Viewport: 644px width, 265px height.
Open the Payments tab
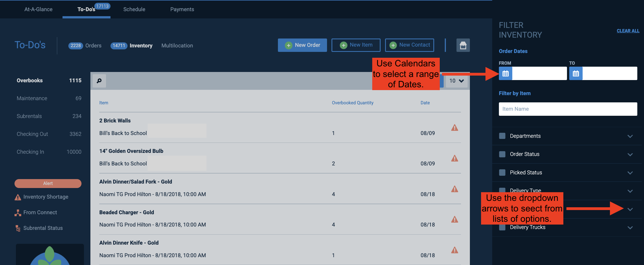point(182,9)
